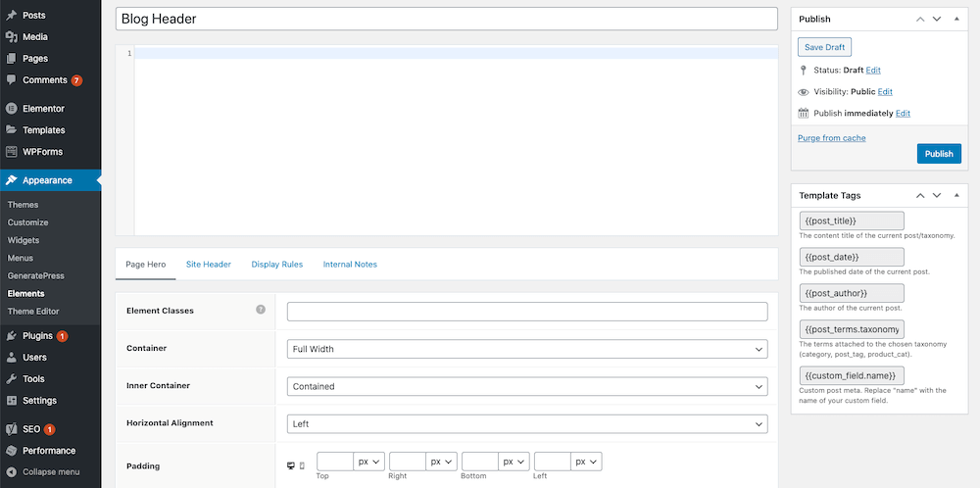This screenshot has width=980, height=488.
Task: Click the Users person icon
Action: pyautogui.click(x=11, y=358)
